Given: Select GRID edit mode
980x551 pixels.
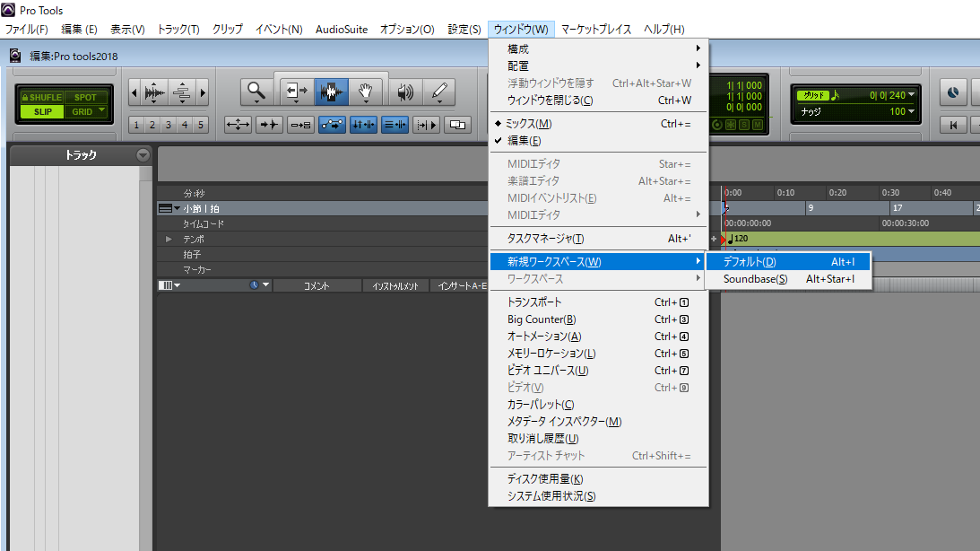Looking at the screenshot, I should pyautogui.click(x=86, y=111).
